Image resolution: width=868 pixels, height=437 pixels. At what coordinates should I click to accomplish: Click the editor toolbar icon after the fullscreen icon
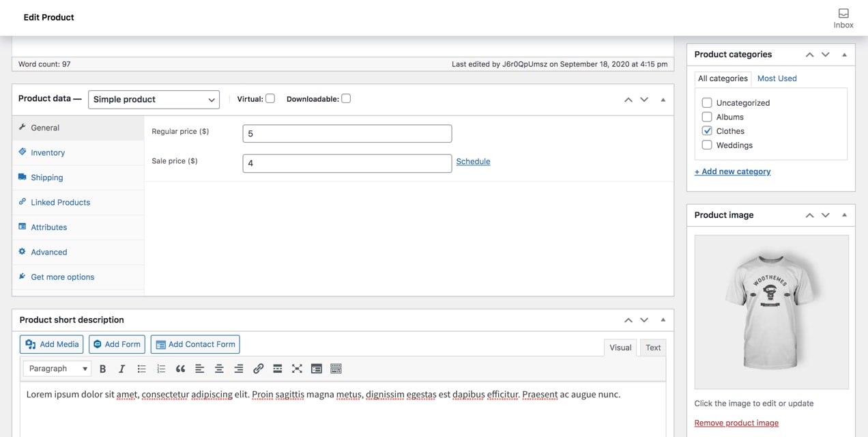(316, 369)
